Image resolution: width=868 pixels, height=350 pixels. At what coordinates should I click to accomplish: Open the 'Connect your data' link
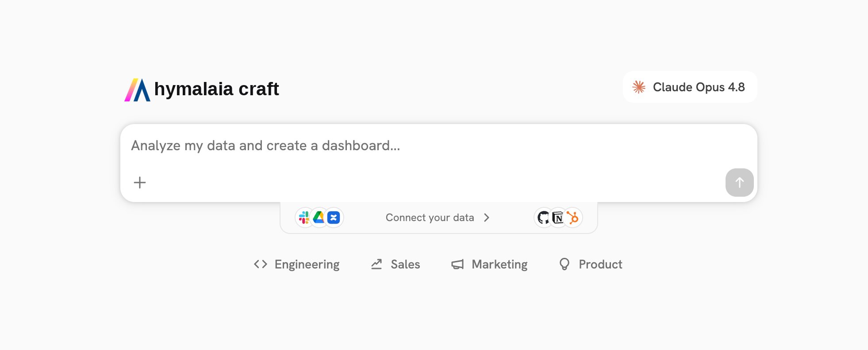(x=438, y=218)
